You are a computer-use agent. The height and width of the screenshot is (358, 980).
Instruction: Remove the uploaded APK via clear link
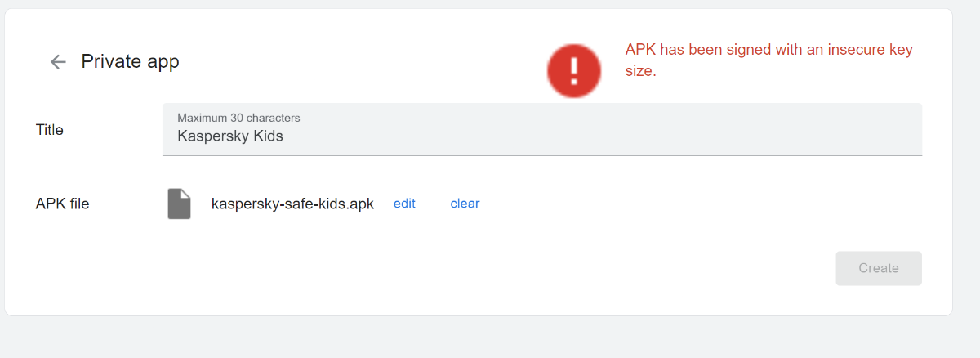(x=465, y=204)
